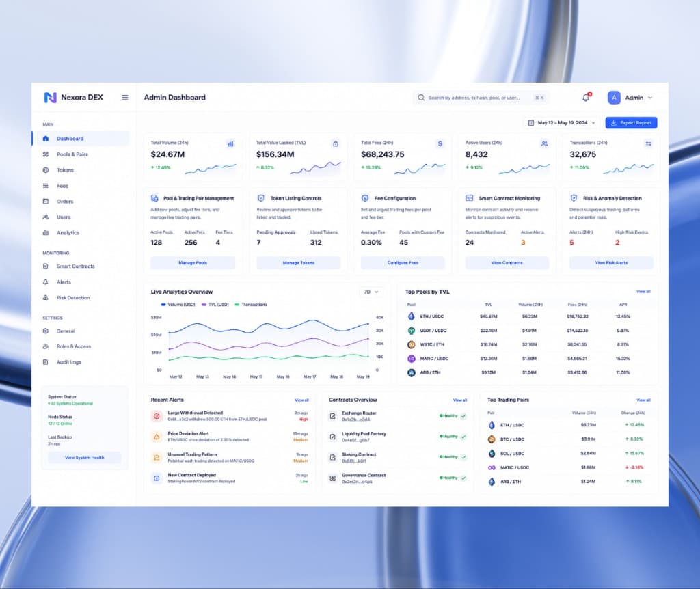The image size is (700, 589).
Task: Open the Admin account dropdown chevron
Action: click(x=650, y=98)
